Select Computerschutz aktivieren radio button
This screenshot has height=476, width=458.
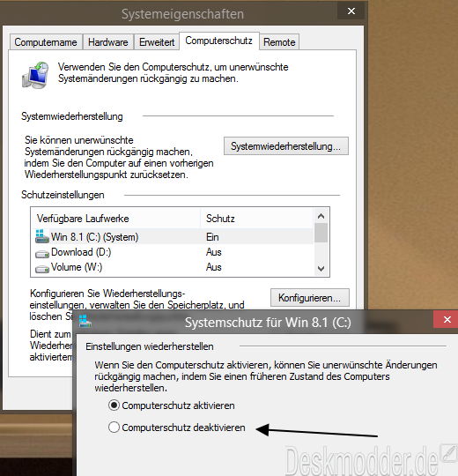[114, 405]
